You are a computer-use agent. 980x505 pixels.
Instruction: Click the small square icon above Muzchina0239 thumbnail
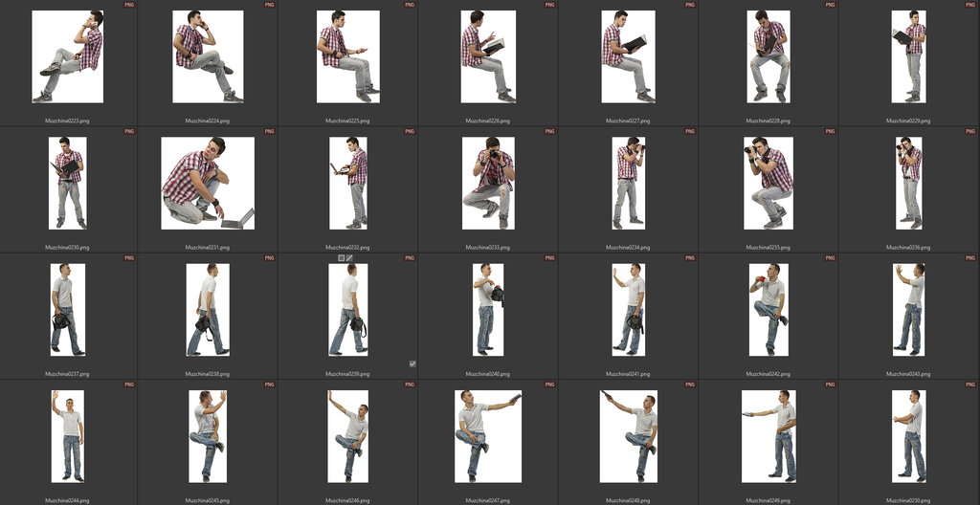[342, 258]
